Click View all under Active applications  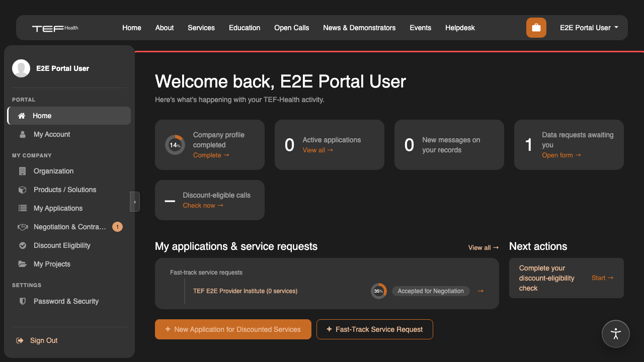[x=318, y=150]
